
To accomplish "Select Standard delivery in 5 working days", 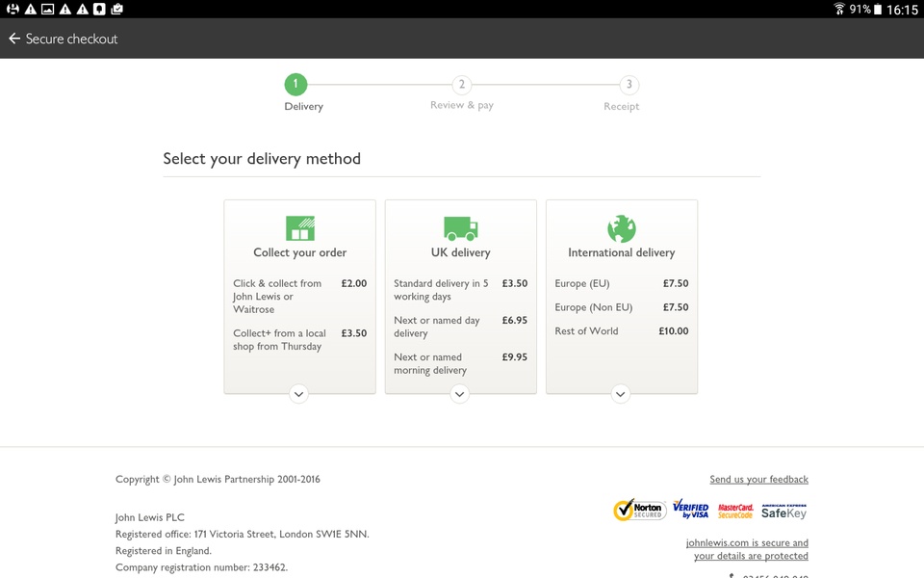I will (x=441, y=290).
